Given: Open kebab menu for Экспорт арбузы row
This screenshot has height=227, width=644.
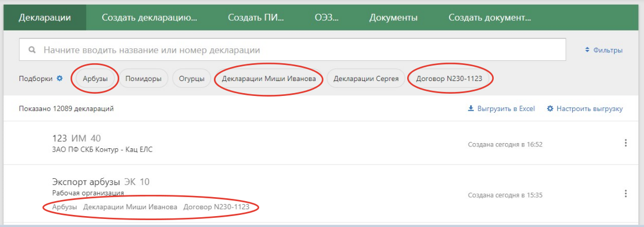Looking at the screenshot, I should click(x=626, y=193).
